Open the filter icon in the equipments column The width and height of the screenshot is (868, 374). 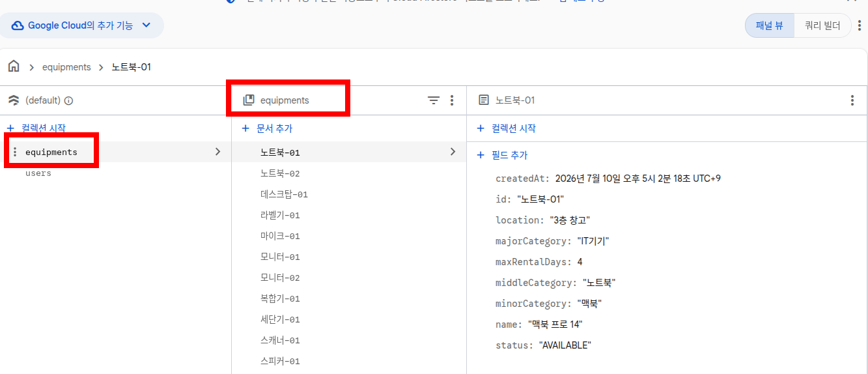click(x=434, y=100)
